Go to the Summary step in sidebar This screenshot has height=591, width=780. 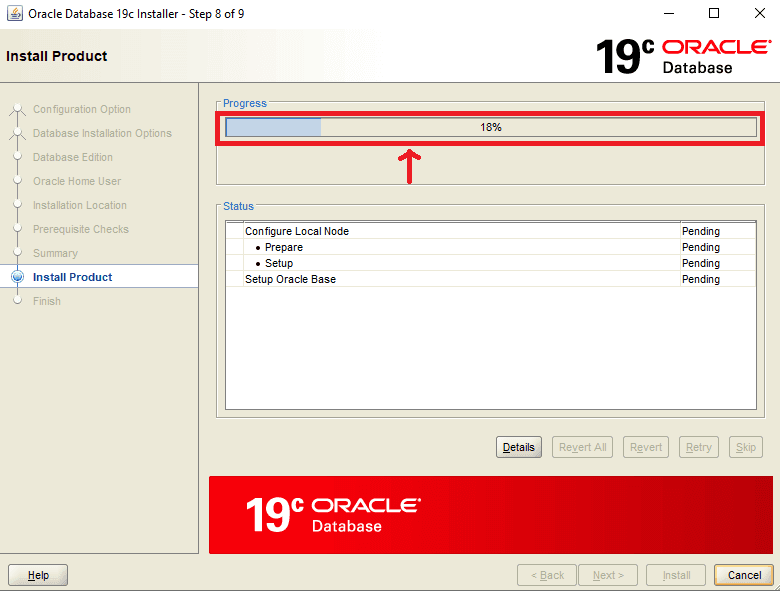pos(55,253)
